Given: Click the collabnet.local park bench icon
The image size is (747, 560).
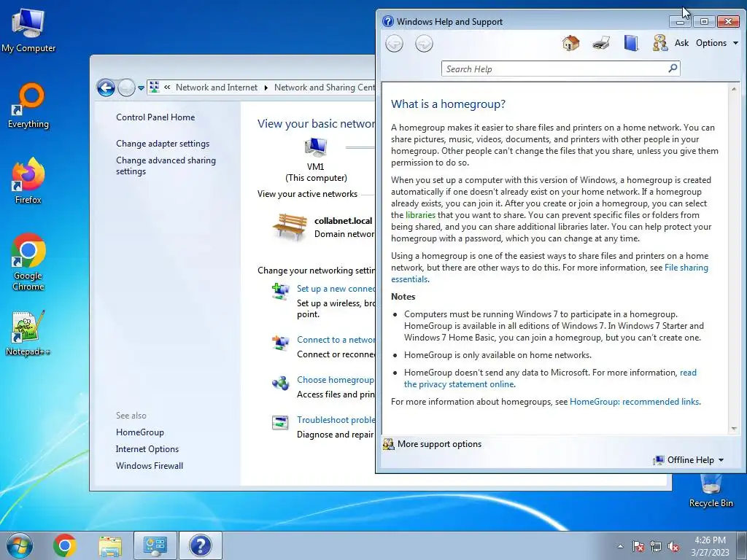Looking at the screenshot, I should click(290, 227).
